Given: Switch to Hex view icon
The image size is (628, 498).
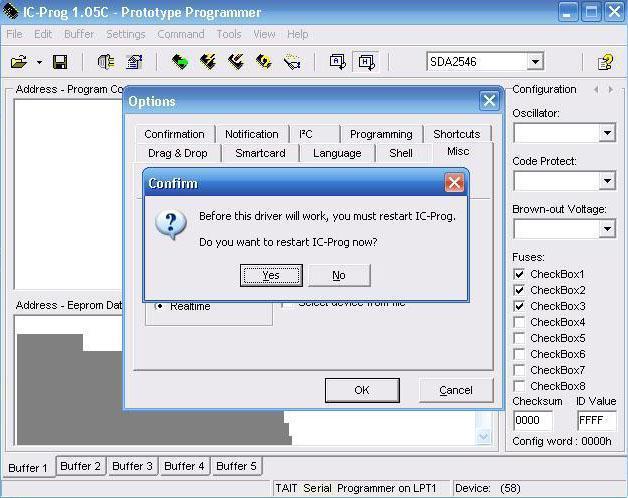Looking at the screenshot, I should [x=366, y=62].
